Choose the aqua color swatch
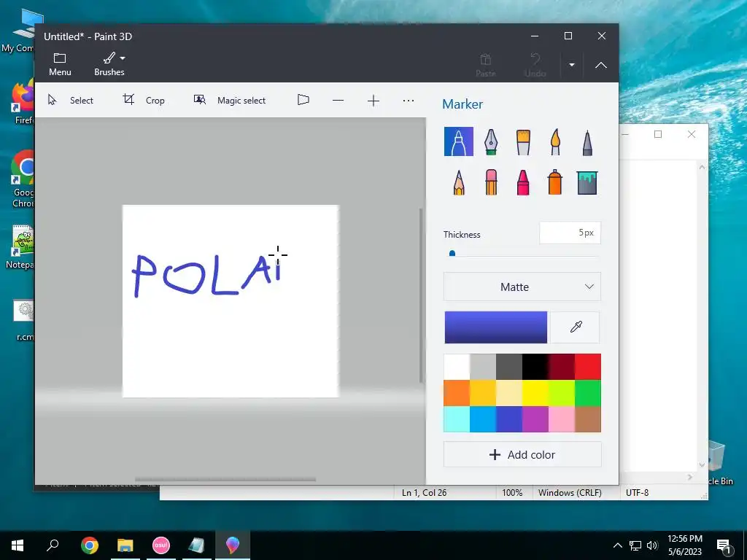747x560 pixels. pyautogui.click(x=457, y=419)
